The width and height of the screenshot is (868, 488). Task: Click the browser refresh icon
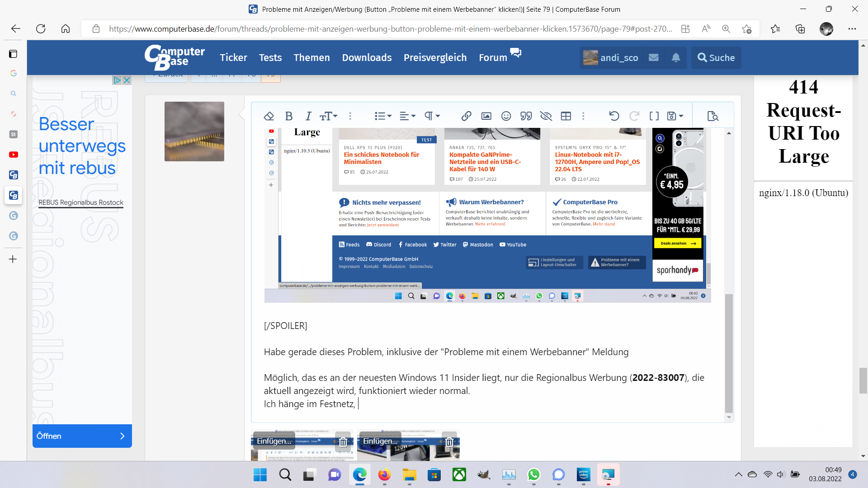41,28
